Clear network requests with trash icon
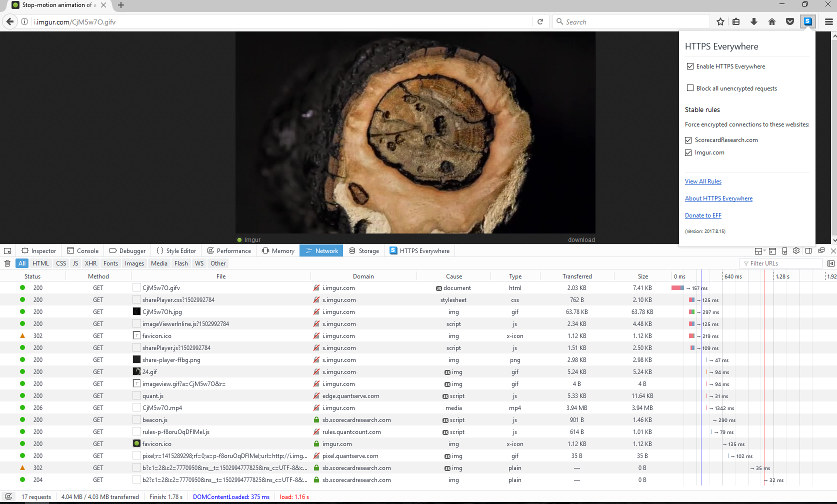 click(x=7, y=263)
